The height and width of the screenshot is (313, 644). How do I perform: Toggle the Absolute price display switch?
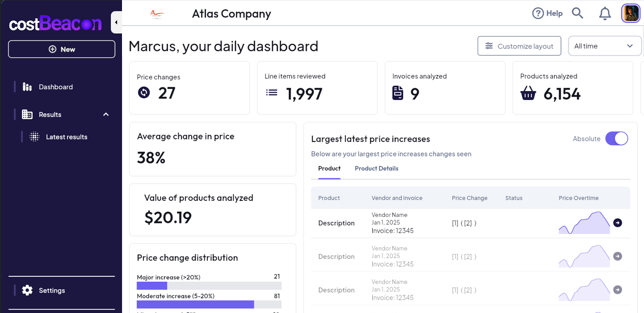(617, 138)
